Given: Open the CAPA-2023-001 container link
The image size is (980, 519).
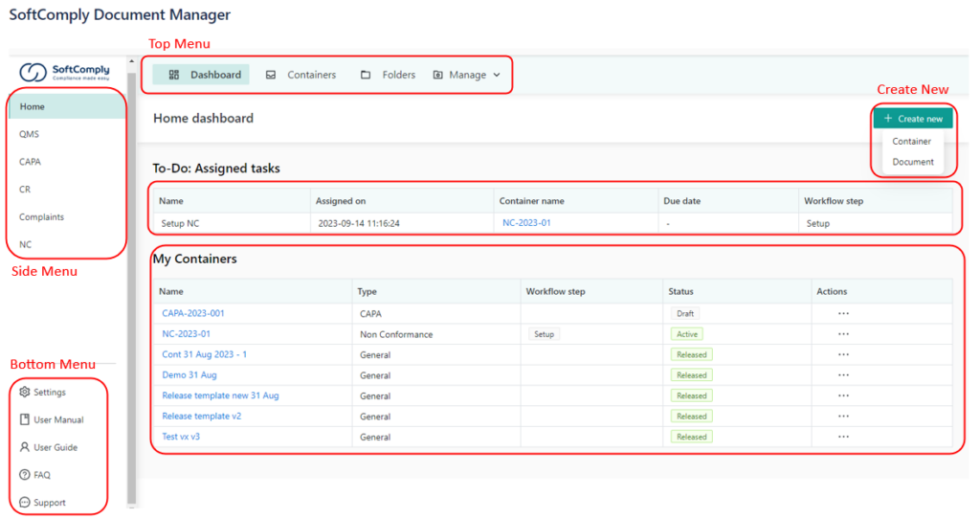Looking at the screenshot, I should tap(193, 313).
